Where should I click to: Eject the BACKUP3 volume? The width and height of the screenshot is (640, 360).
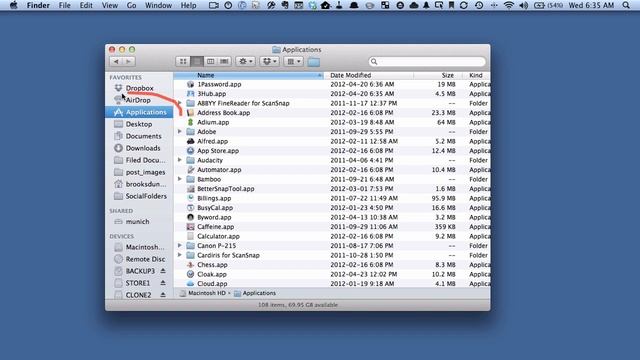coord(163,271)
